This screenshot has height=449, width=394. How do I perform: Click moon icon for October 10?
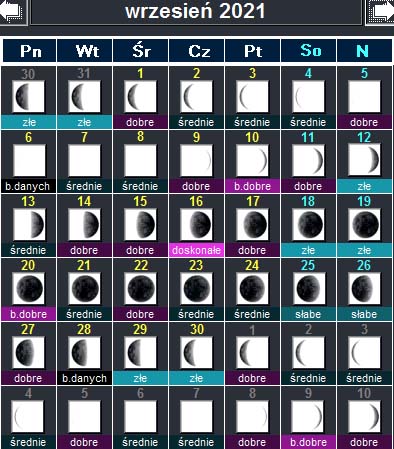coord(364,417)
